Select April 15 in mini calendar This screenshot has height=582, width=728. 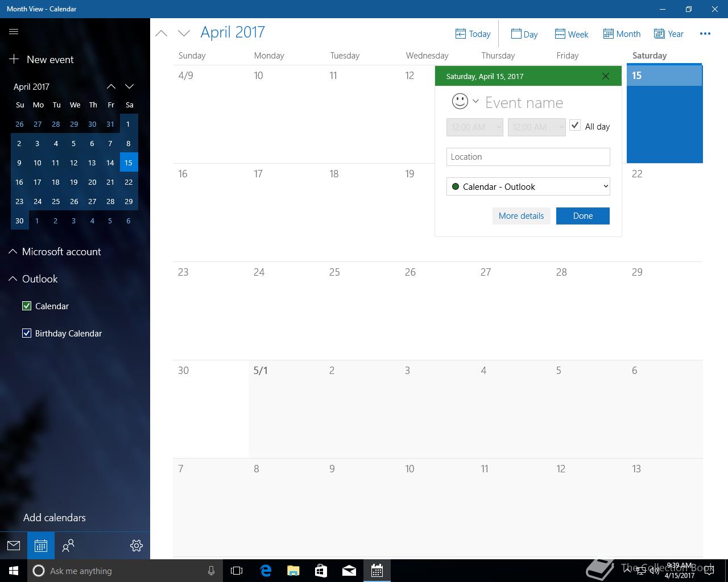[129, 163]
